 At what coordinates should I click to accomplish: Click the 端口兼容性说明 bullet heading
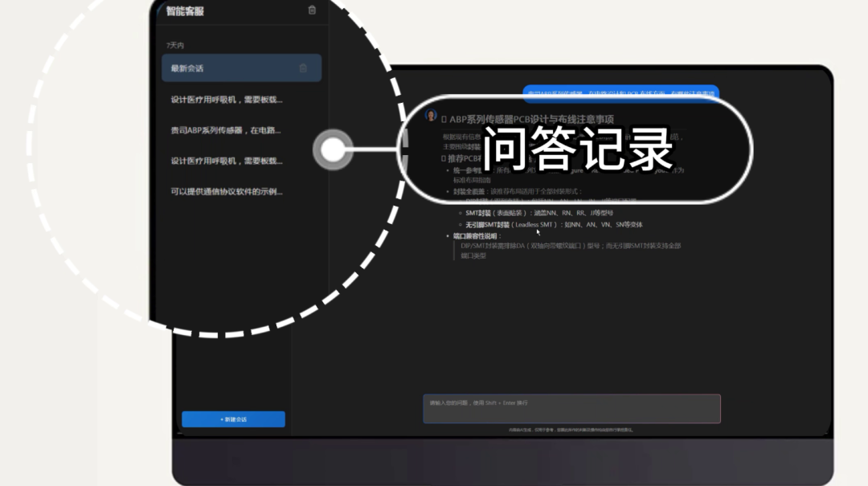[477, 236]
